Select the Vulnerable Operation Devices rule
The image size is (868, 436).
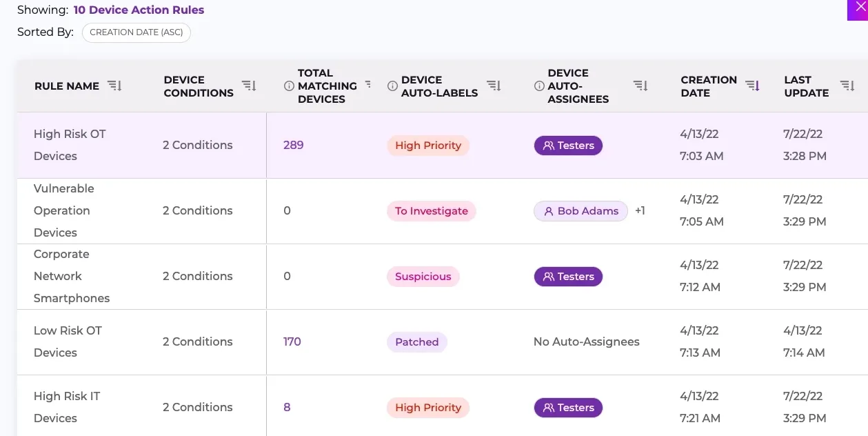[64, 210]
